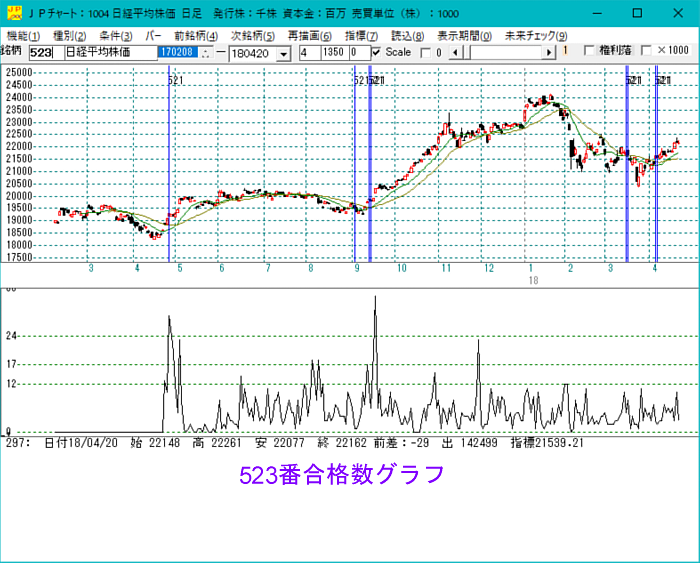Viewport: 700px width, 563px height.
Task: Toggle the ×1000 checkbox
Action: pyautogui.click(x=646, y=51)
